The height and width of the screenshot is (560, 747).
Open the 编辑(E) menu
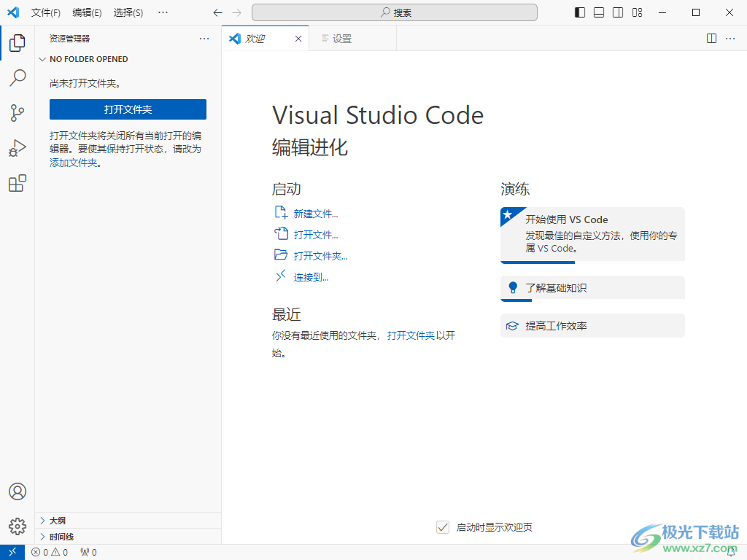(x=87, y=13)
